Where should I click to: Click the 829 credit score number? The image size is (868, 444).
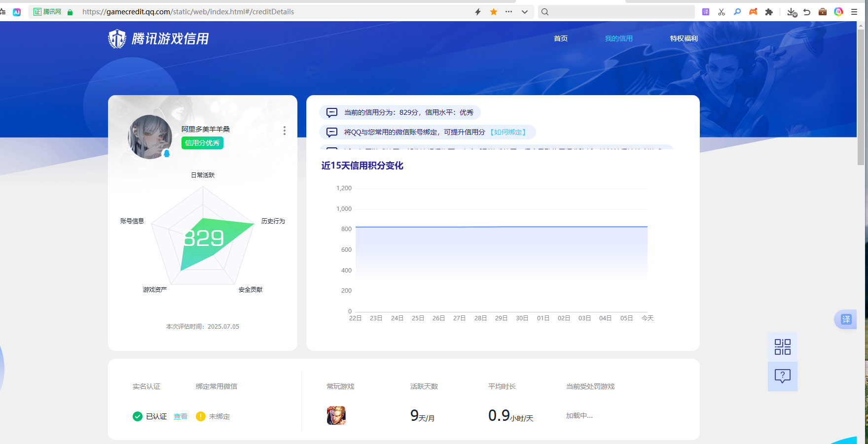tap(204, 239)
